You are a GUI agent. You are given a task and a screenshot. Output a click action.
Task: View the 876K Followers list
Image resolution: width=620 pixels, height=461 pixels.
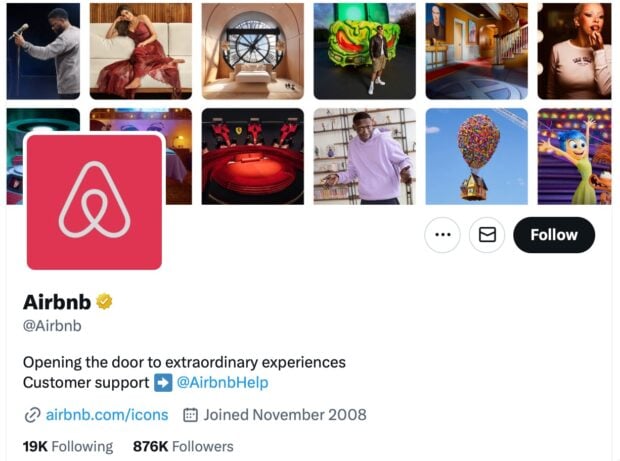pos(183,446)
